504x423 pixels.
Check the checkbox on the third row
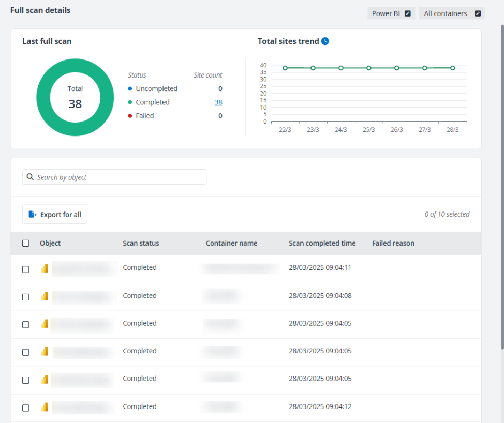point(26,324)
